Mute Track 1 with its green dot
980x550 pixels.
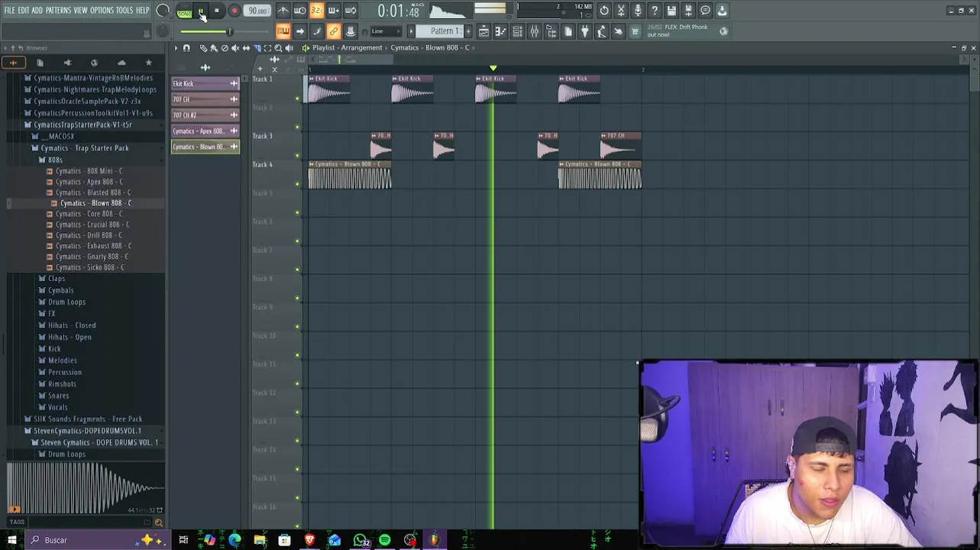click(297, 99)
